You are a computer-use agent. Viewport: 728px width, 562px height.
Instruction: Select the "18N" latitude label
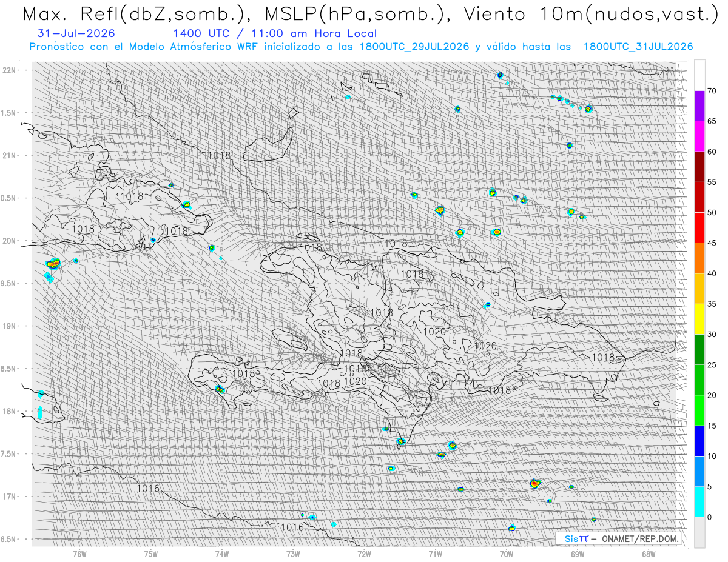10,411
